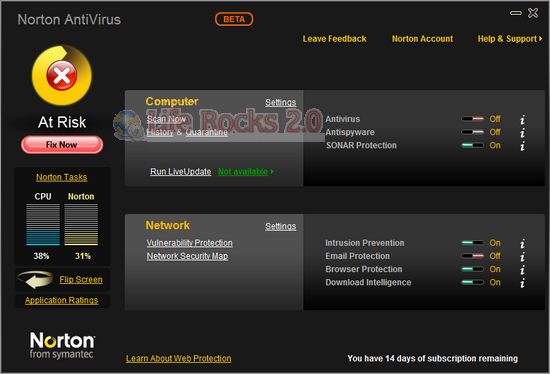Click the Flip Screen link
Screen dimensions: 550x374
tap(81, 280)
